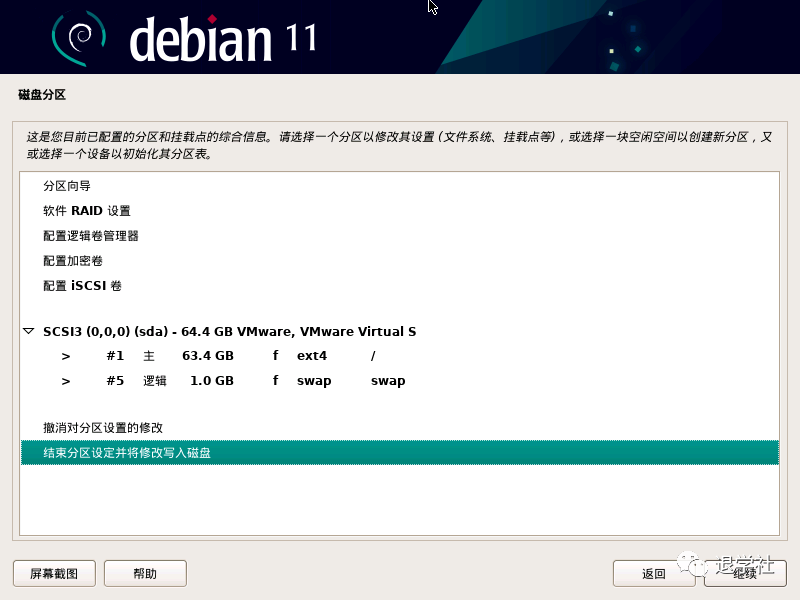Screen dimensions: 800x600
Task: Click the 屏幕截图 button
Action: (54, 573)
